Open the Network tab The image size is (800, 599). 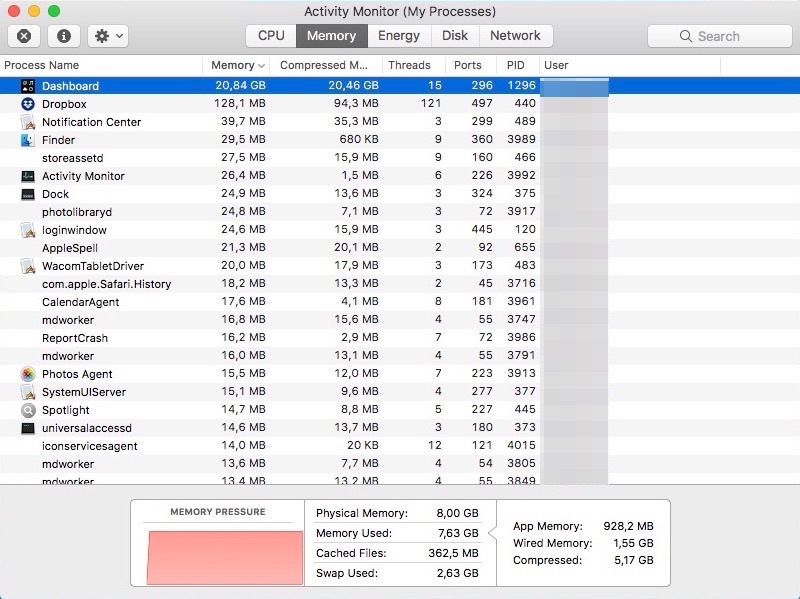[x=516, y=35]
